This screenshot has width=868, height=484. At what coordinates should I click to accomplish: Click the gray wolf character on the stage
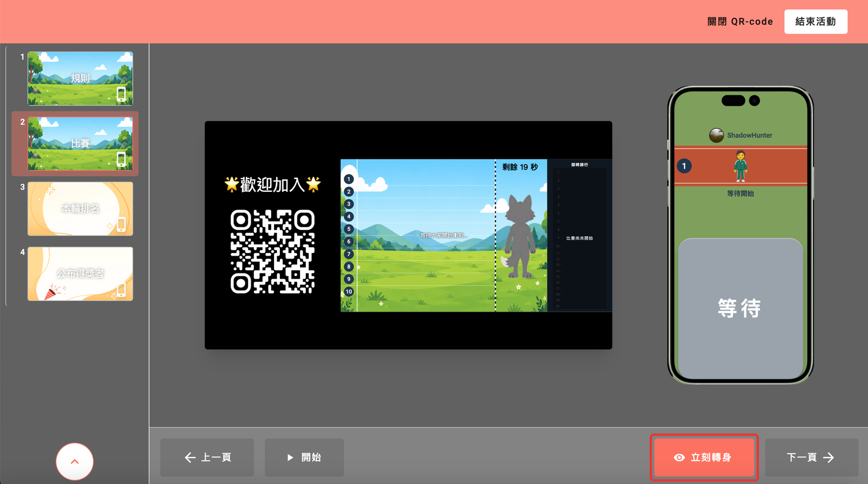[x=520, y=236]
